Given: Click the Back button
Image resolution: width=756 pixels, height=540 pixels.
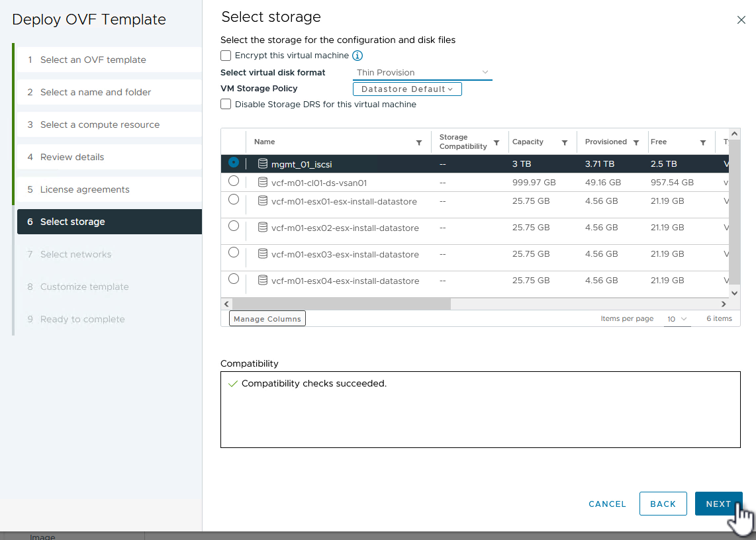Looking at the screenshot, I should pyautogui.click(x=663, y=504).
